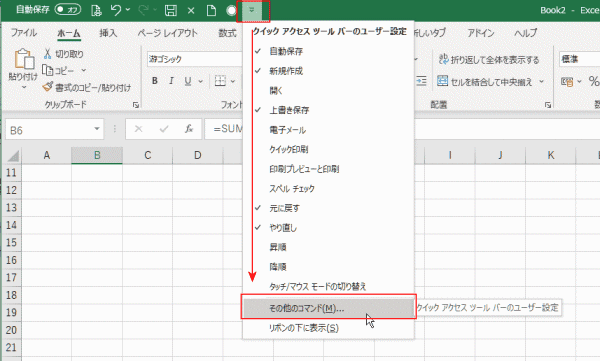Select column B header
Image resolution: width=600 pixels, height=361 pixels.
(x=97, y=155)
